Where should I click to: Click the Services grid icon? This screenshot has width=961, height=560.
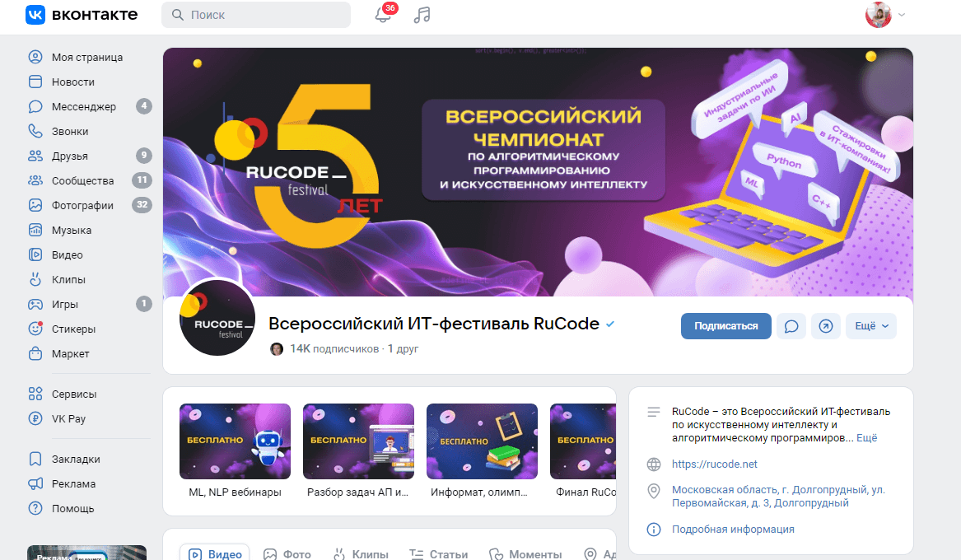35,394
